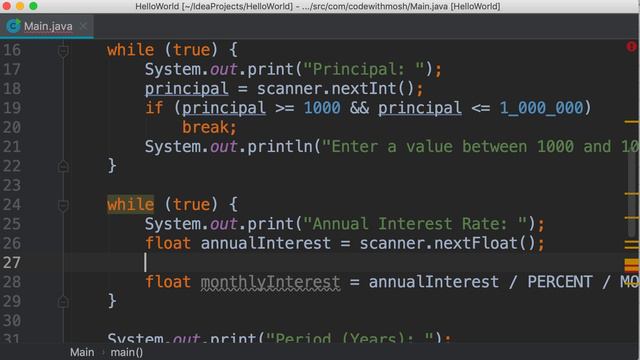Click the println call on line 21
Viewport: 640px width, 360px height.
point(280,147)
